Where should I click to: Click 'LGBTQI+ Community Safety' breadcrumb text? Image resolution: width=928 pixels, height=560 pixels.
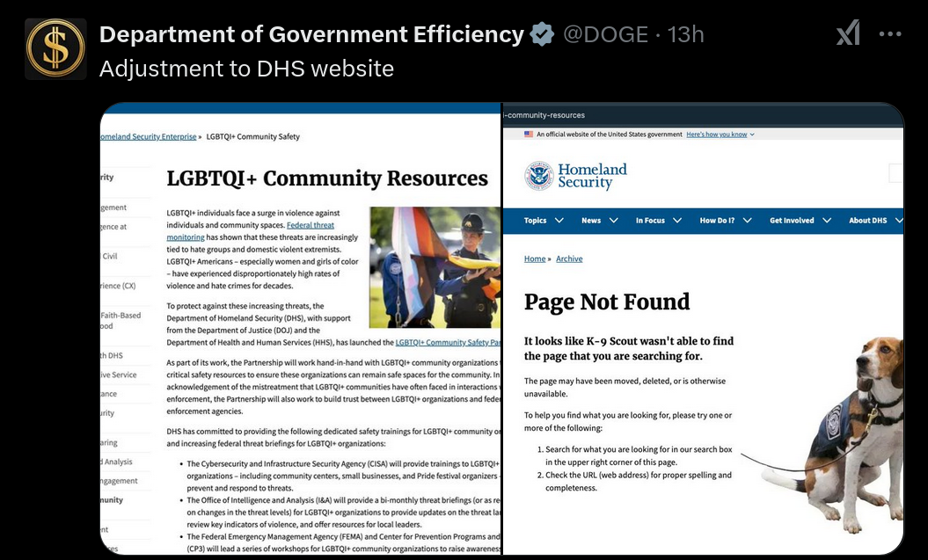pos(252,136)
